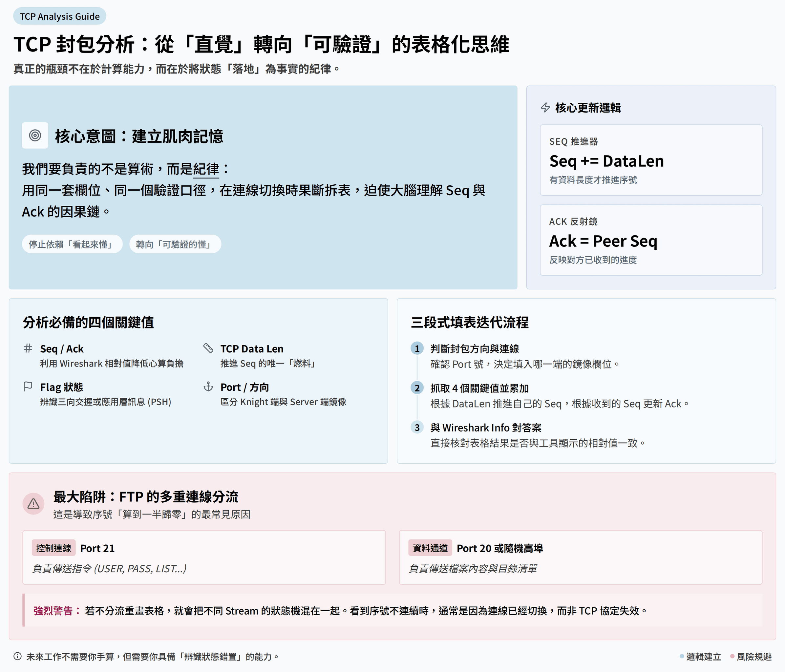Click the ruler icon beside TCP Data Len
This screenshot has width=785, height=672.
pos(208,348)
